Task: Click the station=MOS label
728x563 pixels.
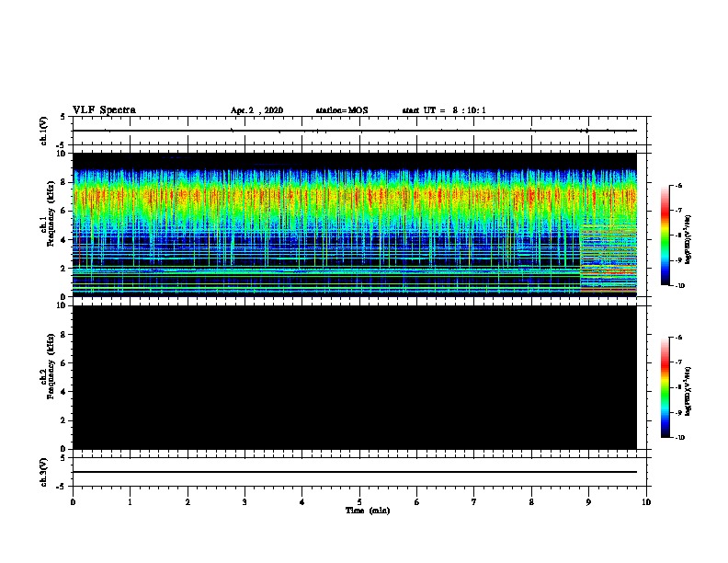Action: (x=342, y=110)
